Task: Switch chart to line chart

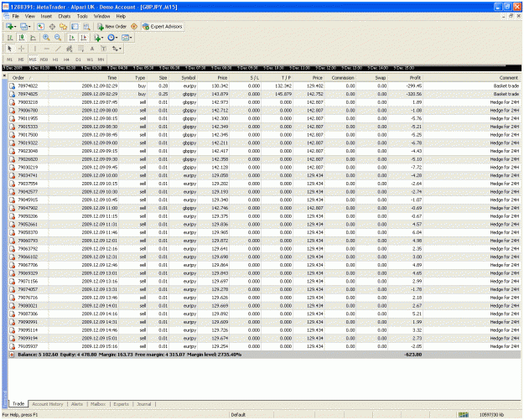Action: pos(33,38)
